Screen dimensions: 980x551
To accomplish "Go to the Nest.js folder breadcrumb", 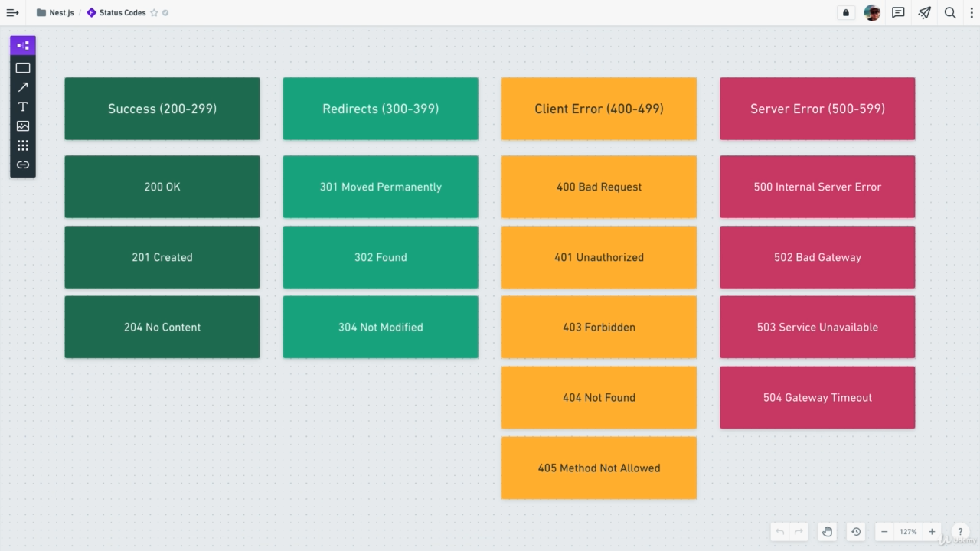I will tap(61, 13).
